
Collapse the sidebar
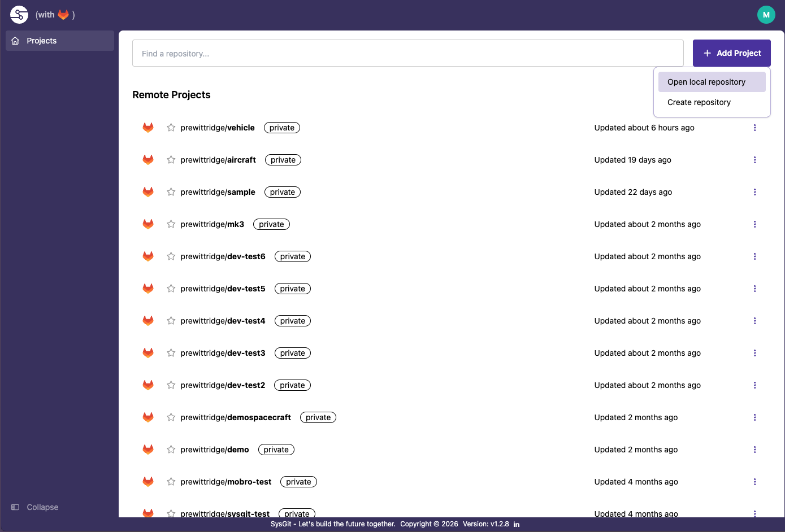tap(35, 507)
